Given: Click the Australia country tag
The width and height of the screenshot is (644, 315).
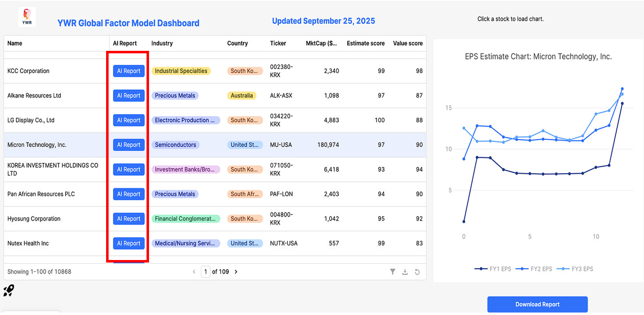Looking at the screenshot, I should pos(242,95).
